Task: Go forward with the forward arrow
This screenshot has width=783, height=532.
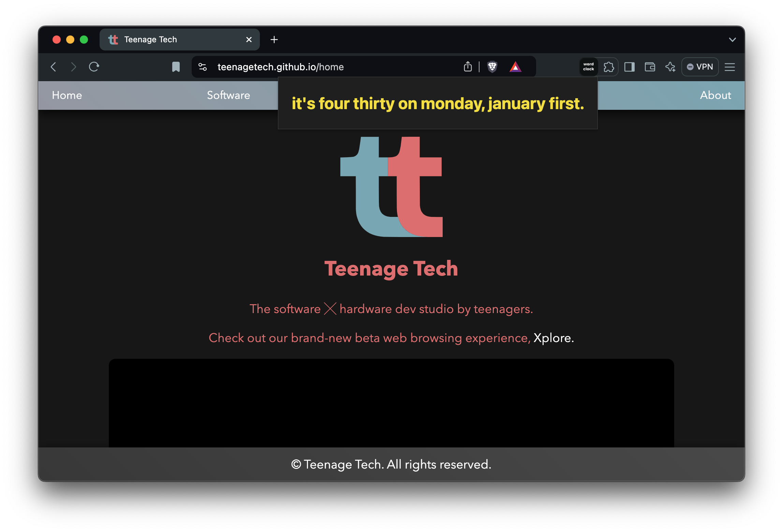Action: pyautogui.click(x=73, y=67)
